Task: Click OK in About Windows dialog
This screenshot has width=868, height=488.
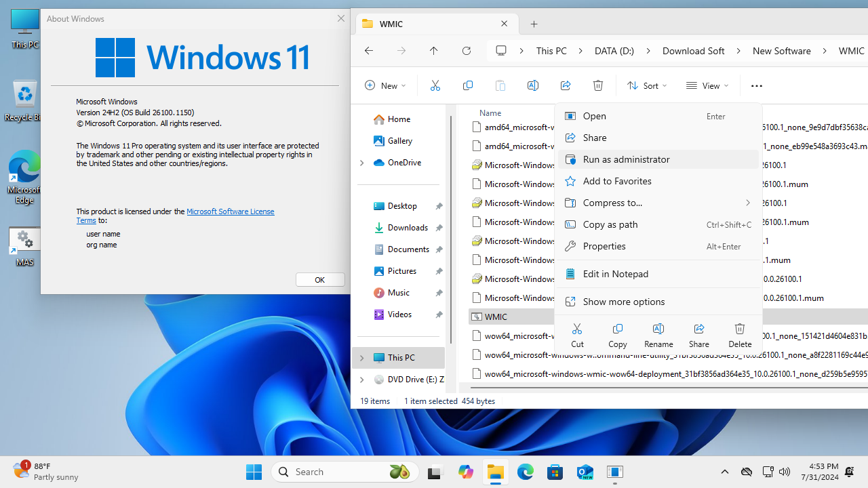Action: click(320, 279)
